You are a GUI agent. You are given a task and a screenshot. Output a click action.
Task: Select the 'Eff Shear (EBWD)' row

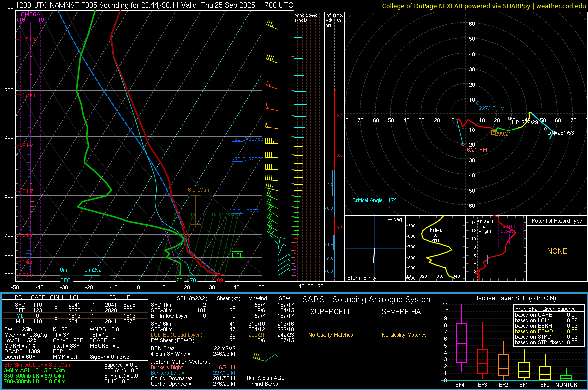tap(222, 340)
